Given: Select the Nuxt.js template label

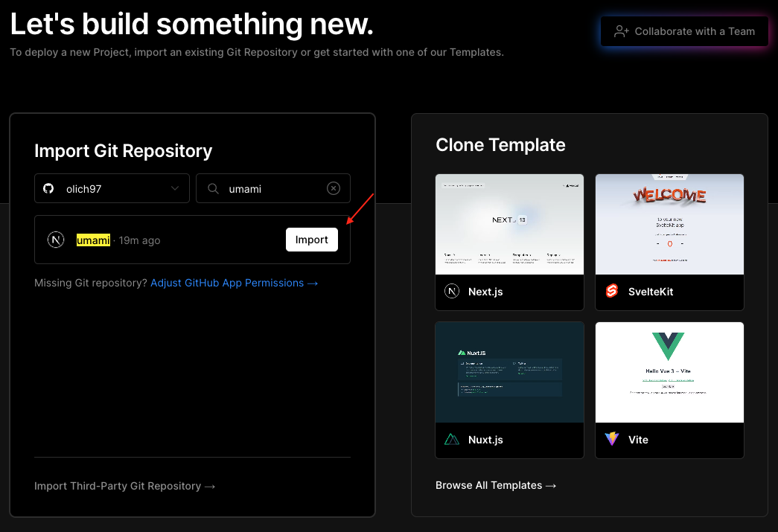Looking at the screenshot, I should 485,440.
